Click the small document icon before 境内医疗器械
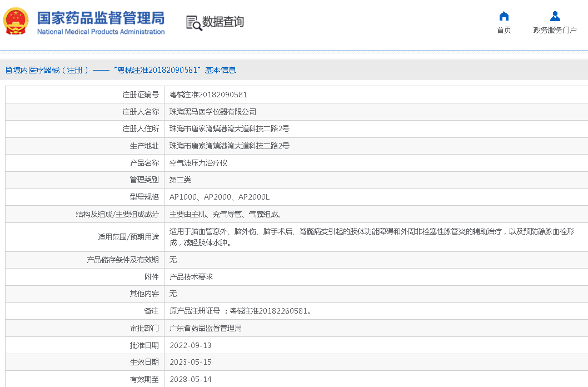 (x=9, y=70)
